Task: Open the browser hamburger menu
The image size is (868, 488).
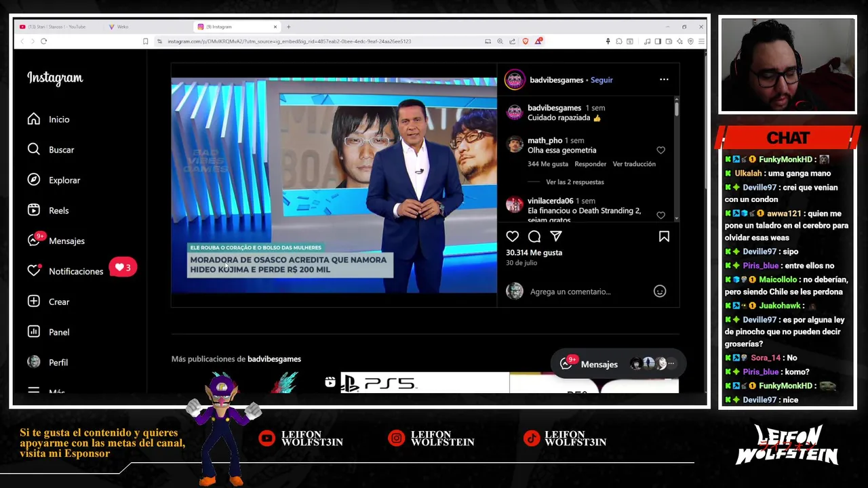Action: pyautogui.click(x=701, y=41)
